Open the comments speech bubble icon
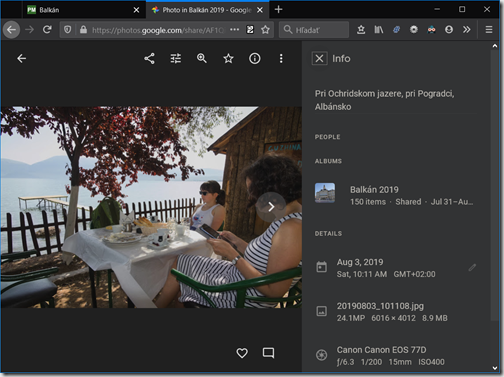This screenshot has width=504, height=377. pos(268,353)
